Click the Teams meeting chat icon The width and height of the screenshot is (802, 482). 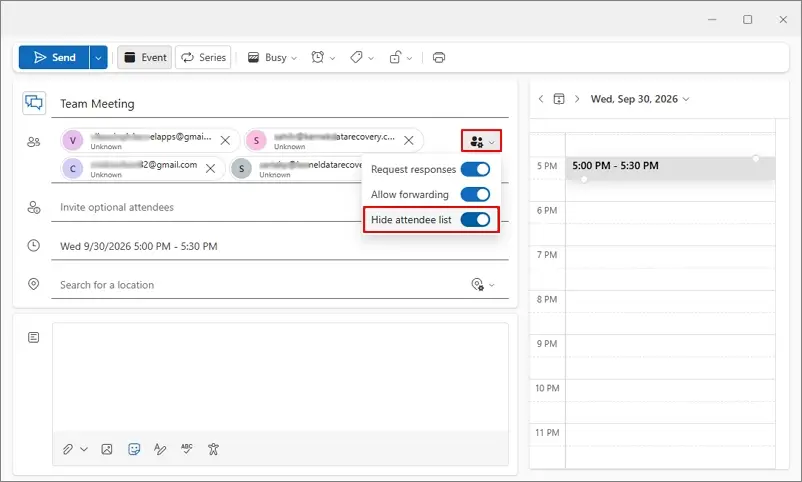point(34,103)
